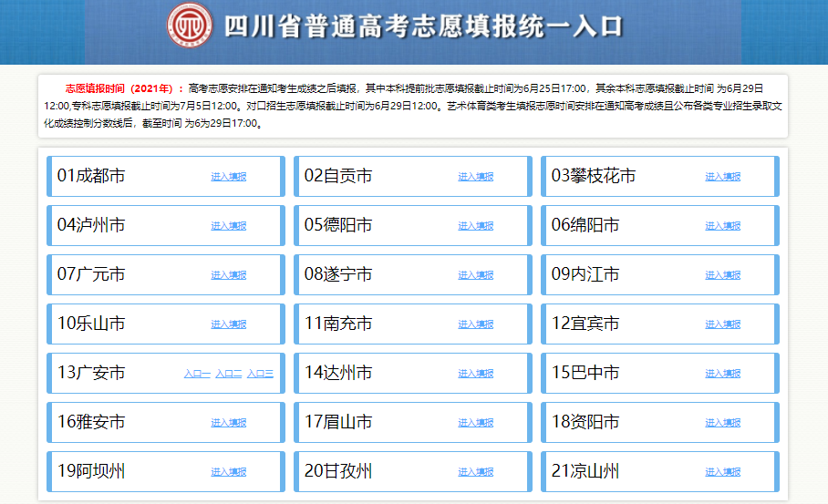The width and height of the screenshot is (828, 504).
Task: Click 进入填报 for 06绵阳市
Action: (723, 226)
